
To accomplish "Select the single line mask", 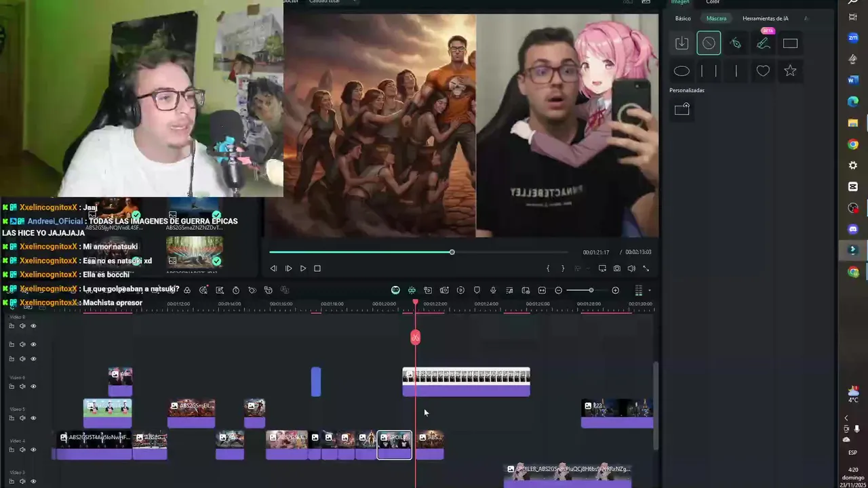I will [x=736, y=70].
